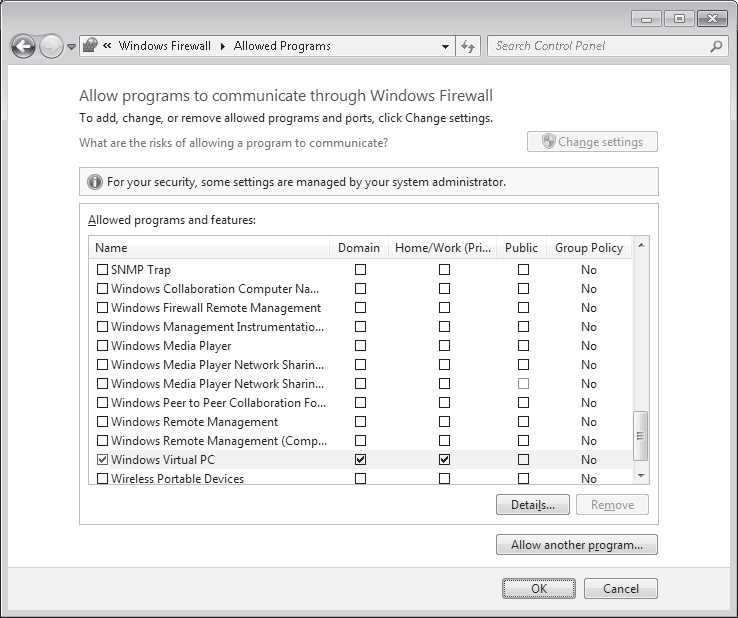Sort list by Group Policy column
The image size is (738, 618).
point(589,248)
